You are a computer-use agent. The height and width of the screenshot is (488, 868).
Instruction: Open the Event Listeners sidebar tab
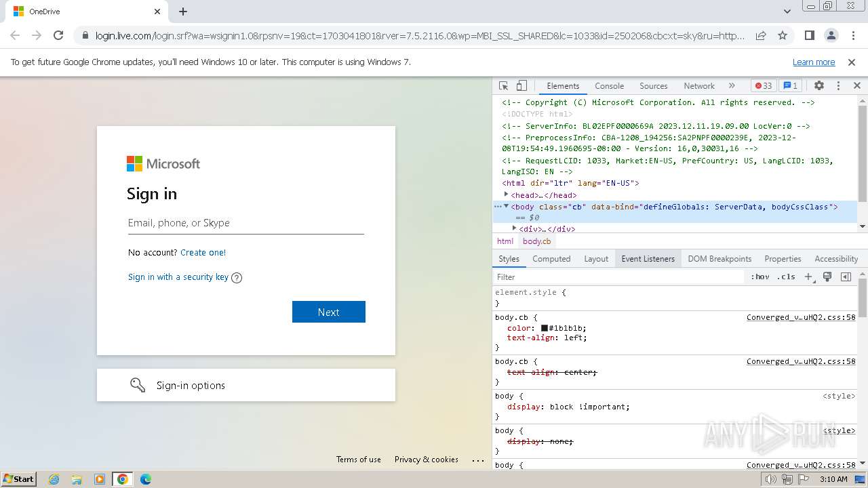click(x=648, y=259)
